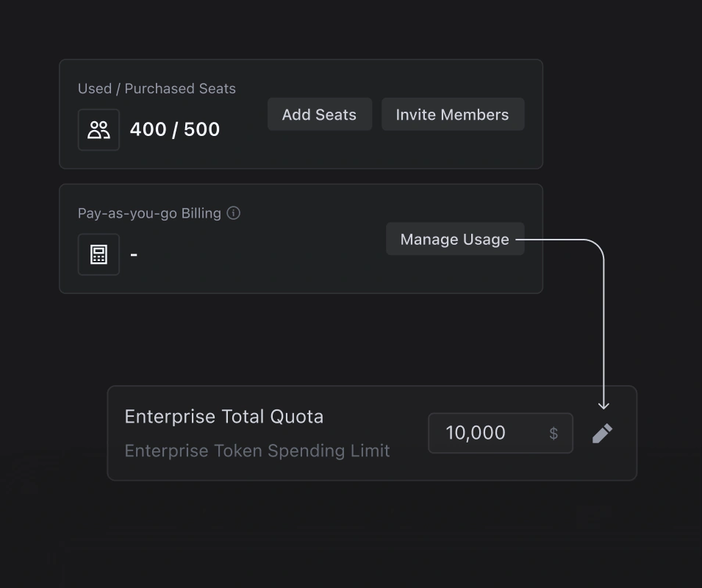Image resolution: width=702 pixels, height=588 pixels.
Task: Click the dollar sign in quota field
Action: coord(554,433)
